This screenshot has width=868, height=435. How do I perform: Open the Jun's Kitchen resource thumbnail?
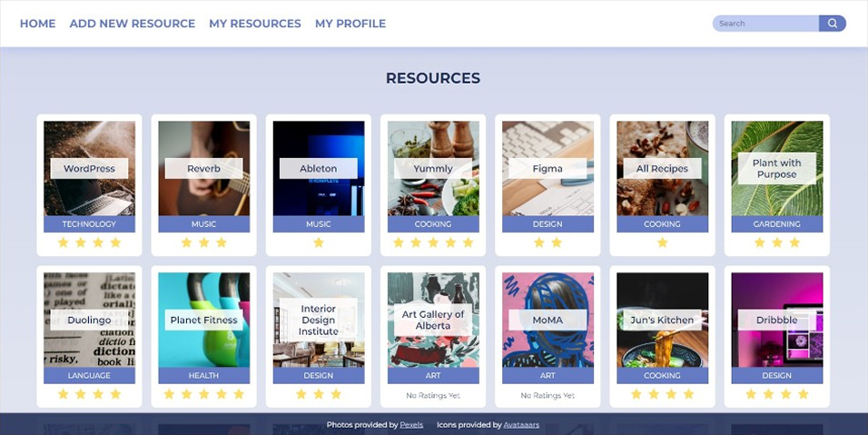point(662,320)
